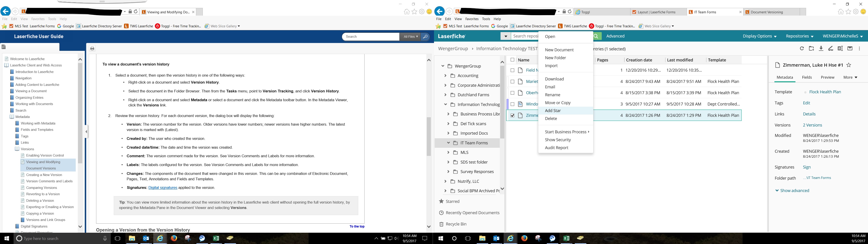Tick the checkbox for the Windo document row
The width and height of the screenshot is (868, 244).
click(512, 104)
